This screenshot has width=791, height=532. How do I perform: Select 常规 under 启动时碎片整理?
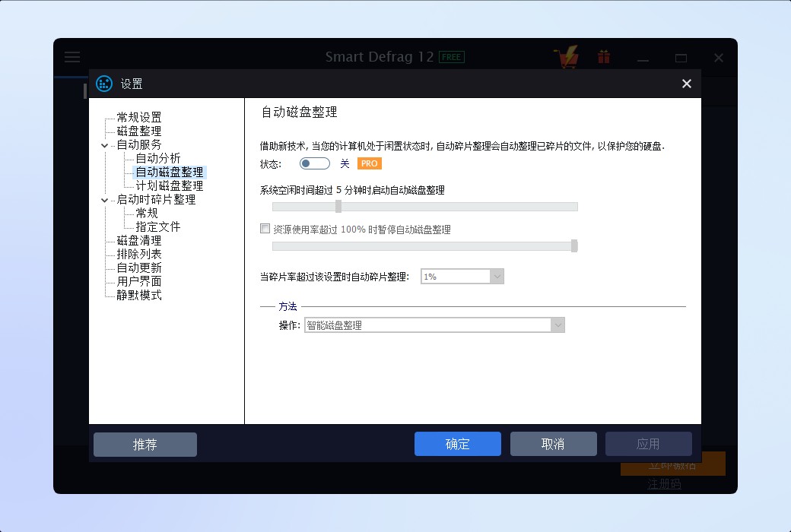[x=147, y=213]
